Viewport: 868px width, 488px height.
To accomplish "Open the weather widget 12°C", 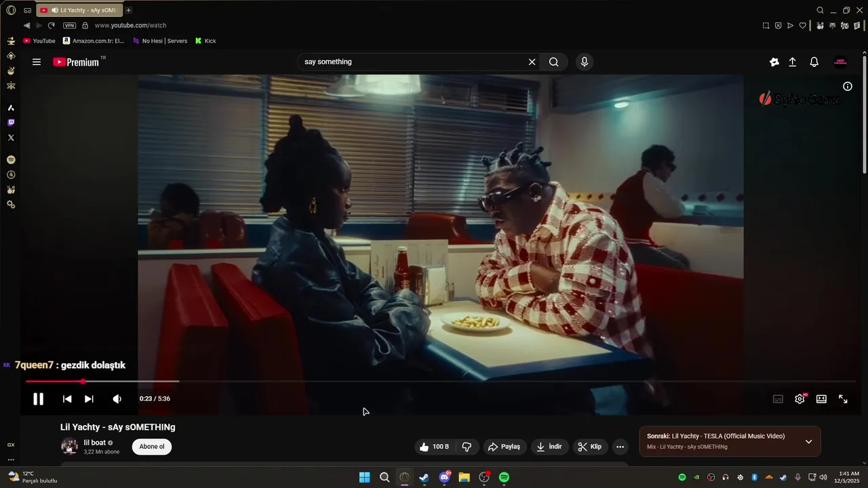I will pyautogui.click(x=32, y=477).
